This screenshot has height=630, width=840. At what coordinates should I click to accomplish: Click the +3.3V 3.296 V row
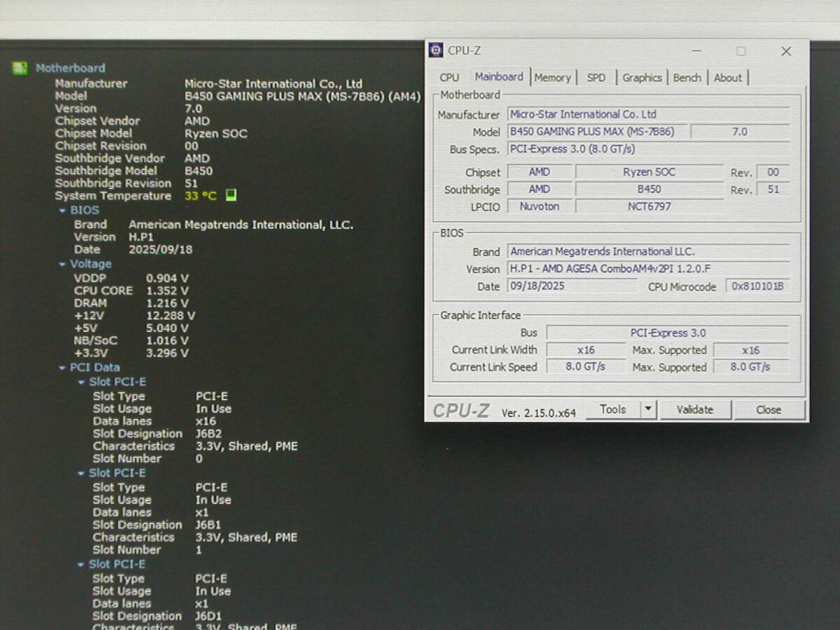(131, 353)
